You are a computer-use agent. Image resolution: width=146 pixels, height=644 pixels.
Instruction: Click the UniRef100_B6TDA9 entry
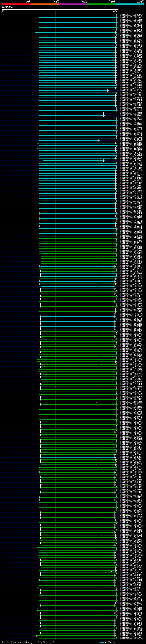pos(131,58)
